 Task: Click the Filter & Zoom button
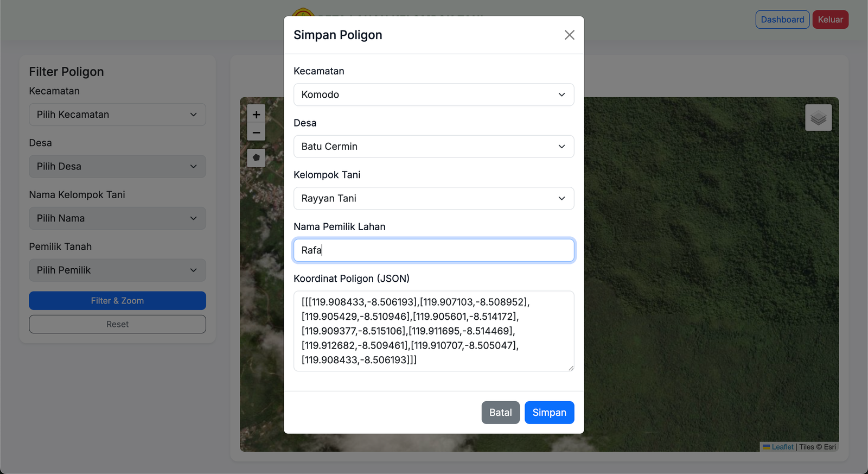[x=117, y=301]
